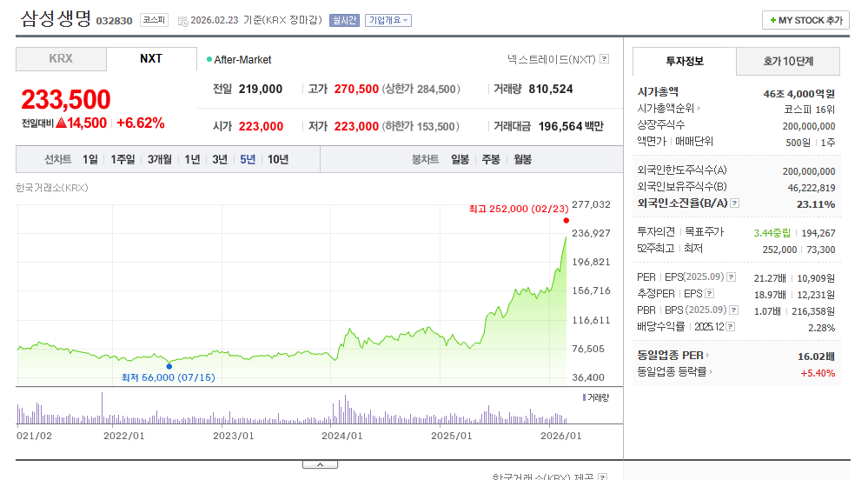Select the 3년 line chart period
Image resolution: width=868 pixels, height=480 pixels.
pos(220,160)
